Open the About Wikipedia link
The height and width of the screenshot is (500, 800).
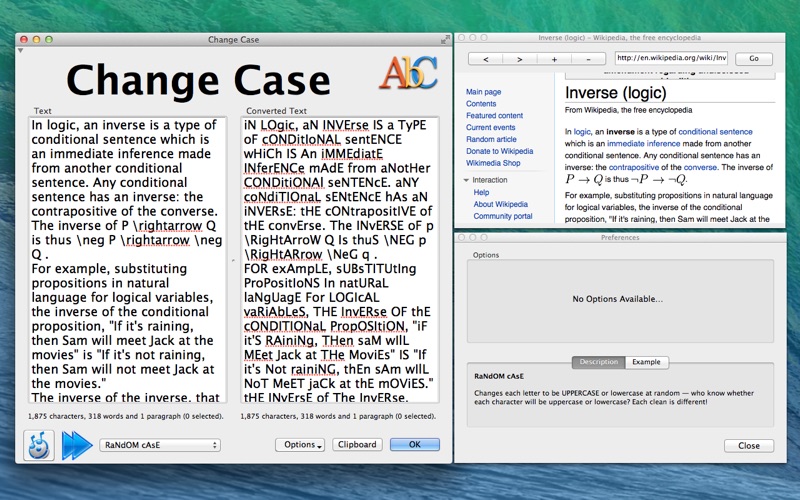(x=501, y=204)
